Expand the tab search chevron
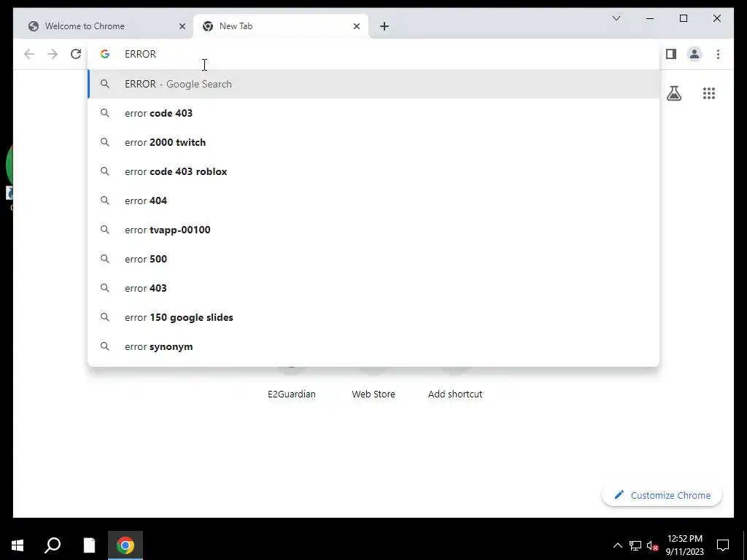747x560 pixels. point(616,18)
